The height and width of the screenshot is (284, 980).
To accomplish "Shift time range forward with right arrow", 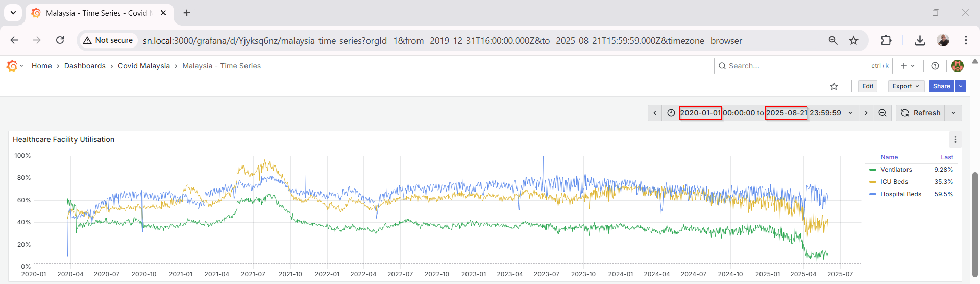I will (866, 113).
